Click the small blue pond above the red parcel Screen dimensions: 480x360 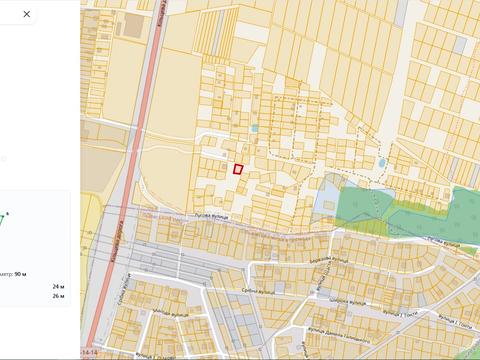pos(255,128)
